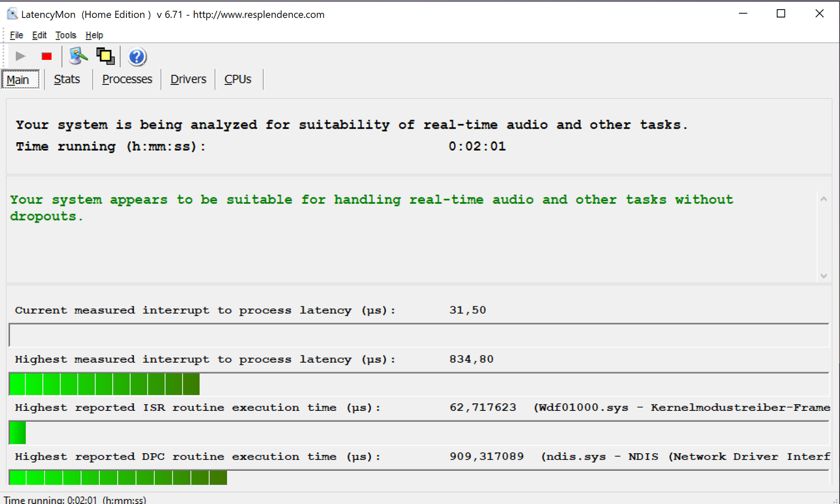This screenshot has height=504, width=840.
Task: Click the red Stop monitoring button
Action: point(46,56)
